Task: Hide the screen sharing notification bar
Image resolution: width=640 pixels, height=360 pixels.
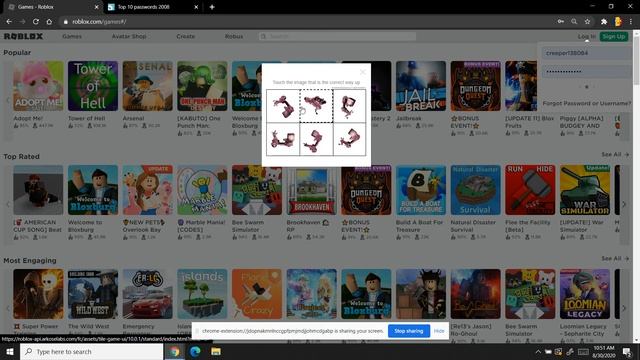Action: click(x=439, y=331)
